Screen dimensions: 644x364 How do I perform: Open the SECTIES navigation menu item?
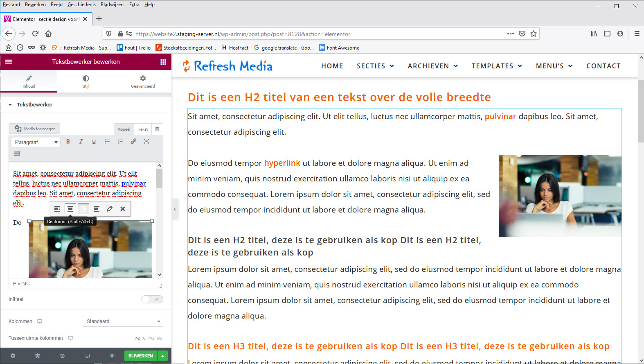click(x=375, y=66)
